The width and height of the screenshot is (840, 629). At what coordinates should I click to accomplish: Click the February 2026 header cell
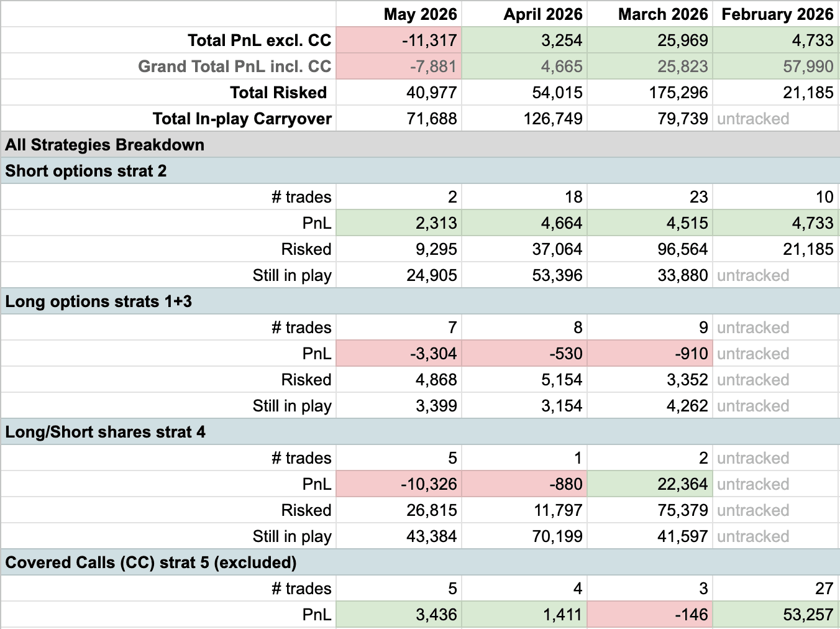775,14
